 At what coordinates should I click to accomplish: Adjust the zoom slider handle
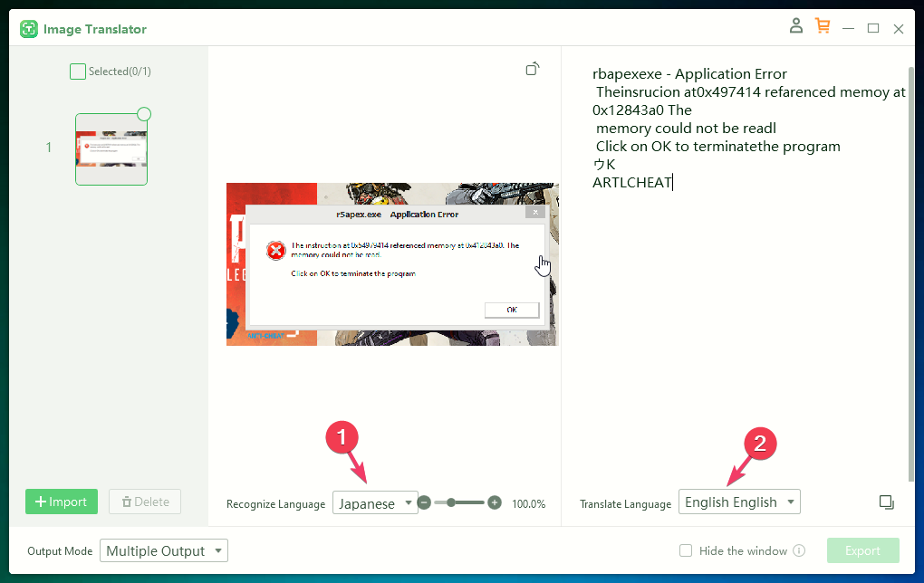click(x=451, y=502)
